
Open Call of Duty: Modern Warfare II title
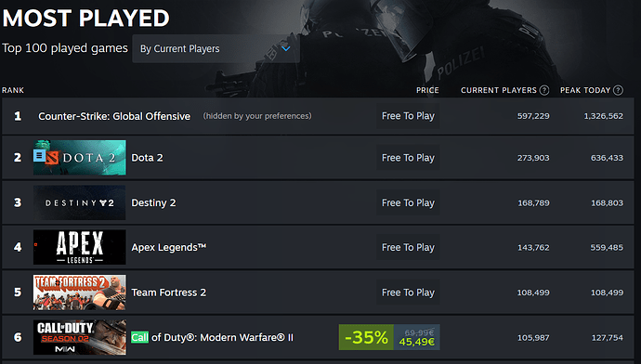tap(212, 337)
